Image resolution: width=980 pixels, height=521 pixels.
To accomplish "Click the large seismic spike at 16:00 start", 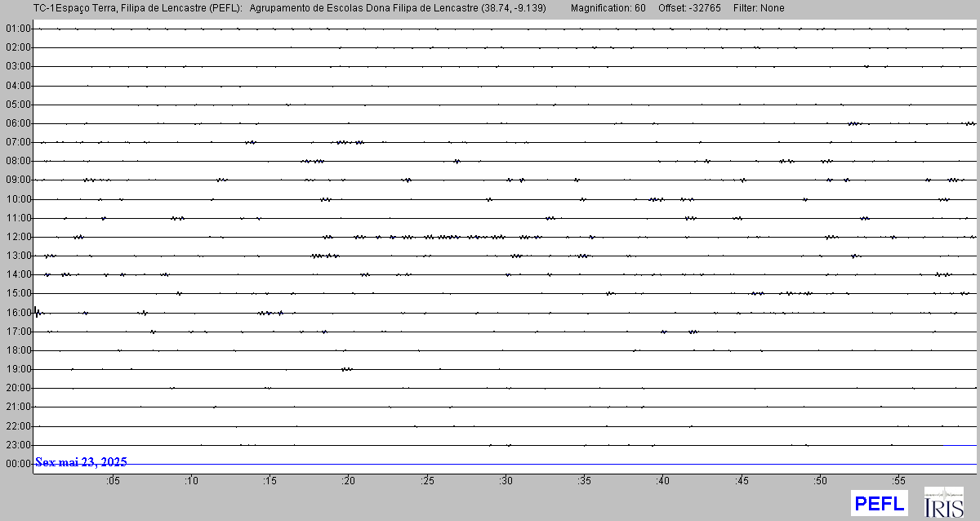I will click(x=37, y=312).
